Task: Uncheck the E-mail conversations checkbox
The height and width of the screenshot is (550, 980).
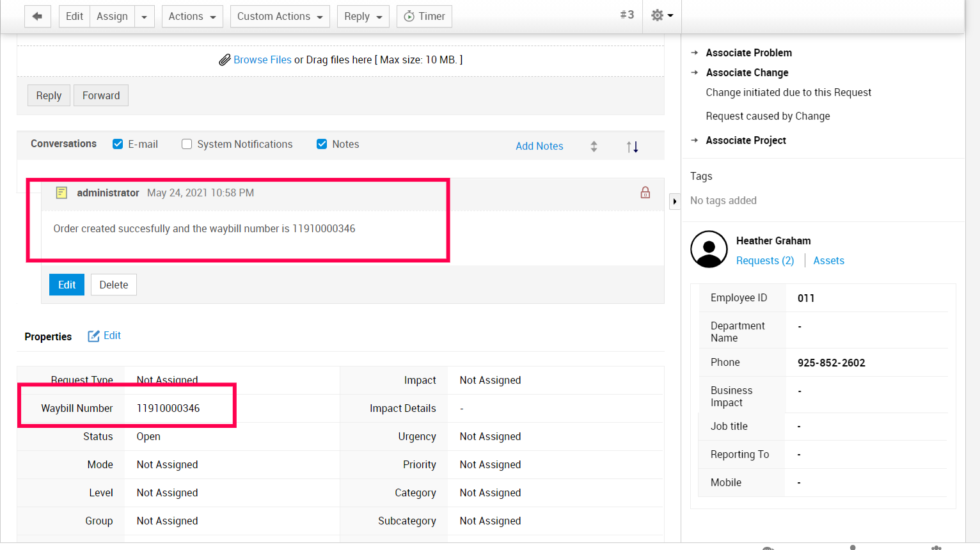Action: pyautogui.click(x=118, y=144)
